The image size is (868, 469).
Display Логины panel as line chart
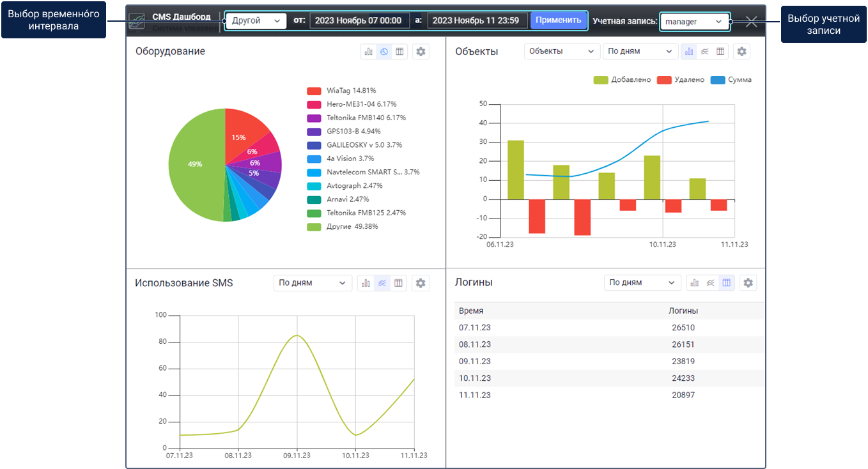710,282
